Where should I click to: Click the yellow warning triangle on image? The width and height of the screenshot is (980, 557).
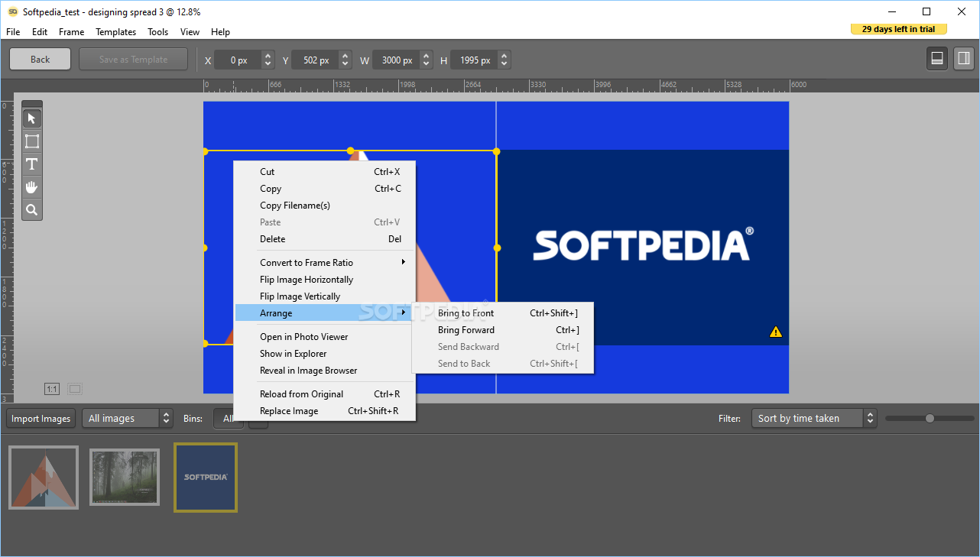(x=776, y=332)
